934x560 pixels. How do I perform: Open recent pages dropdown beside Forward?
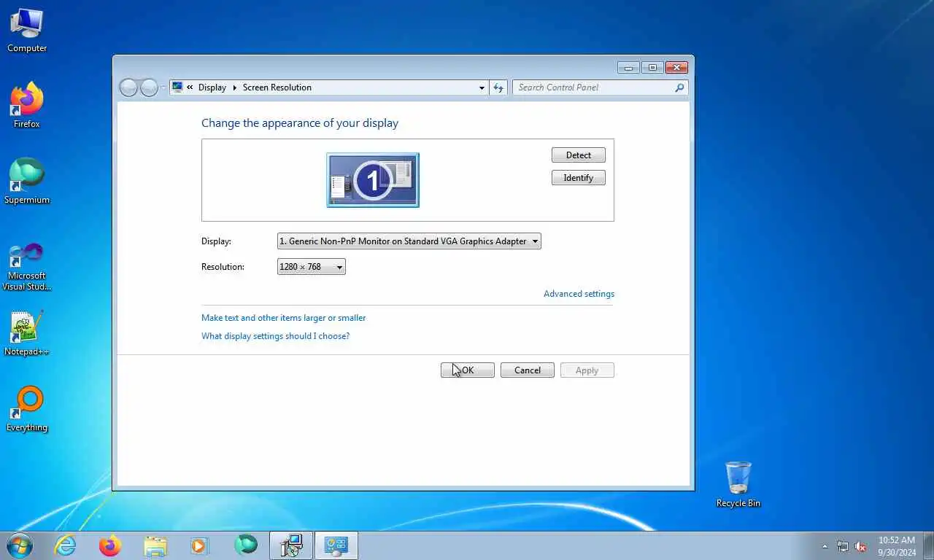coord(163,87)
